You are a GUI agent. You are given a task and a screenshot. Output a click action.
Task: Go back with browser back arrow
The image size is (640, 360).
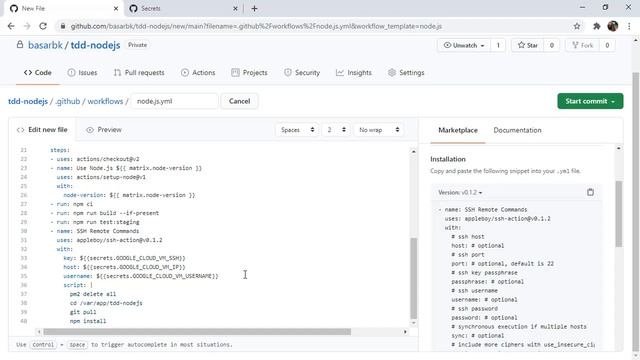click(11, 26)
